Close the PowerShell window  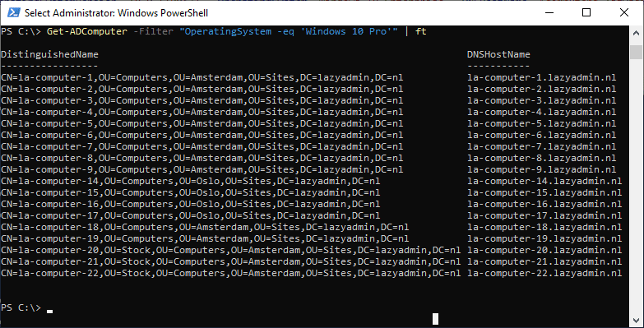[624, 12]
